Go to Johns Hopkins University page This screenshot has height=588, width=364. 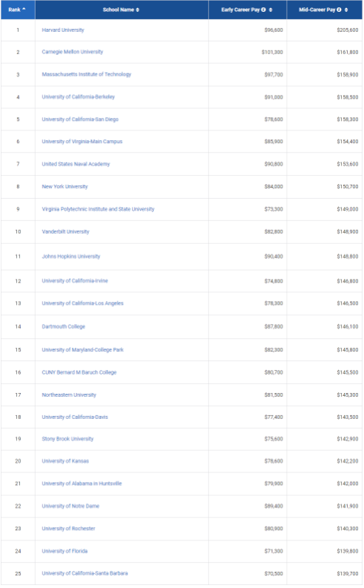coord(71,257)
